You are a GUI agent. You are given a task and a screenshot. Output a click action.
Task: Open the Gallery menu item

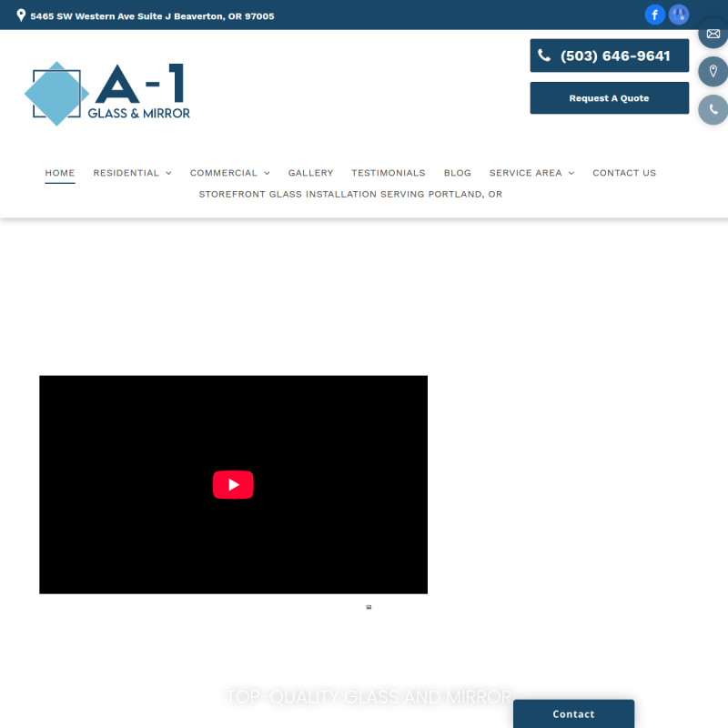click(310, 173)
